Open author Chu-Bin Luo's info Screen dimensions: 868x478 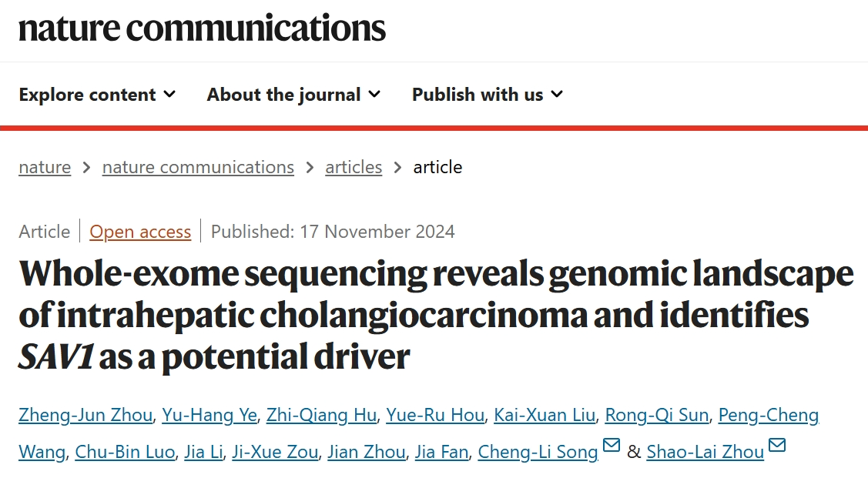coord(125,452)
